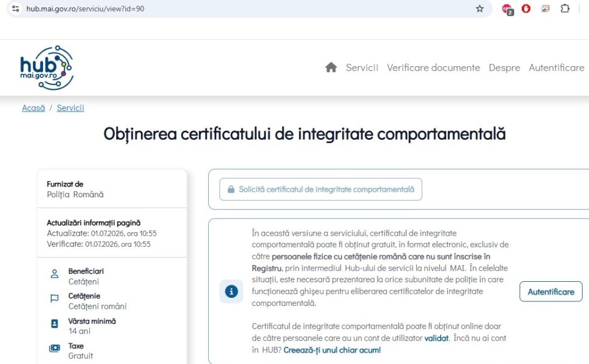Click the Beneficiari person icon

click(55, 274)
